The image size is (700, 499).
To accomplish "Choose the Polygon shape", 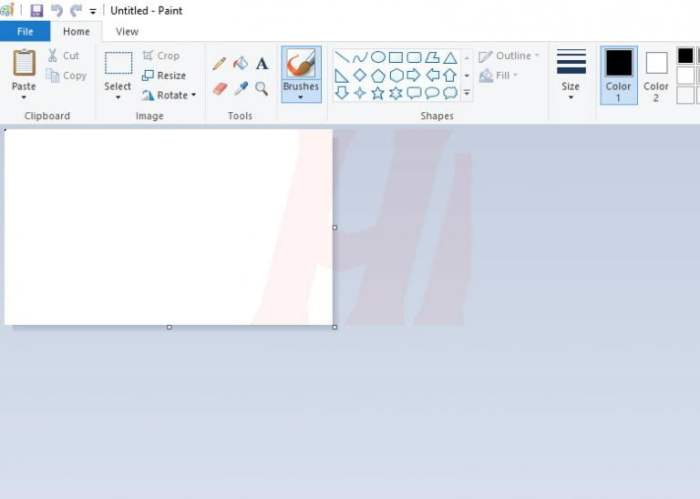I will click(x=432, y=57).
